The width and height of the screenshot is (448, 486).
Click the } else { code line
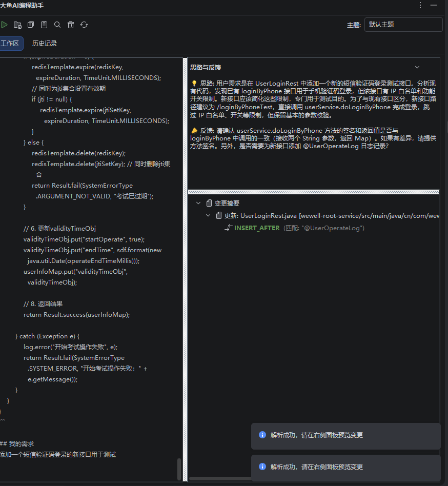[34, 143]
